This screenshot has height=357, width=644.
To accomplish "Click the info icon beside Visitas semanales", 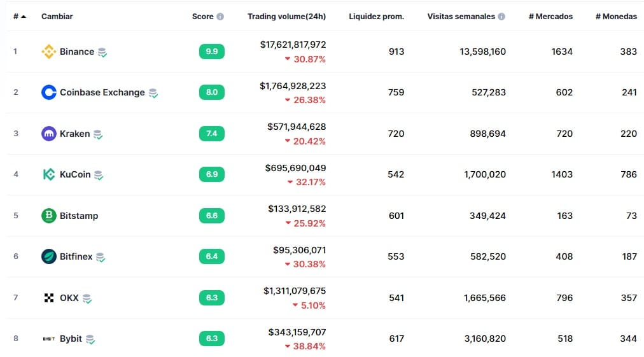I will click(501, 17).
